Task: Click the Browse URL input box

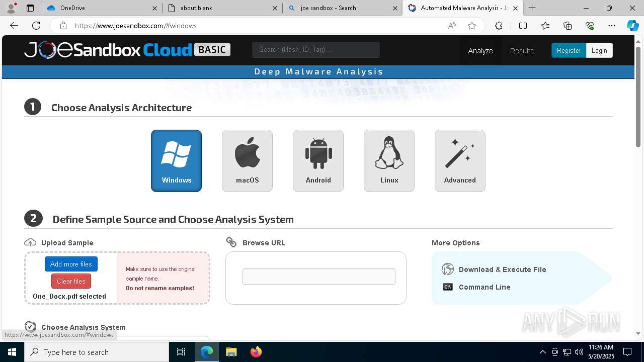Action: tap(319, 277)
